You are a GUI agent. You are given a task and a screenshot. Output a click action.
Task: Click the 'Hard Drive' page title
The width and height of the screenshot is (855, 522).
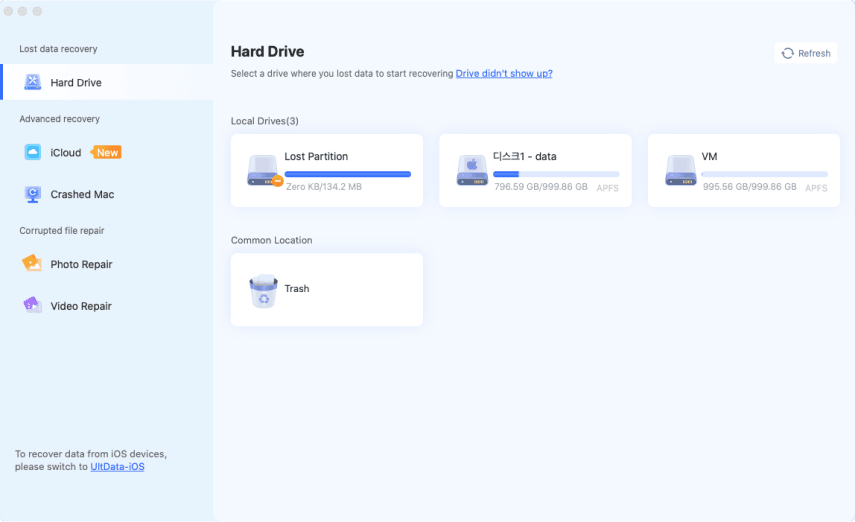tap(267, 51)
